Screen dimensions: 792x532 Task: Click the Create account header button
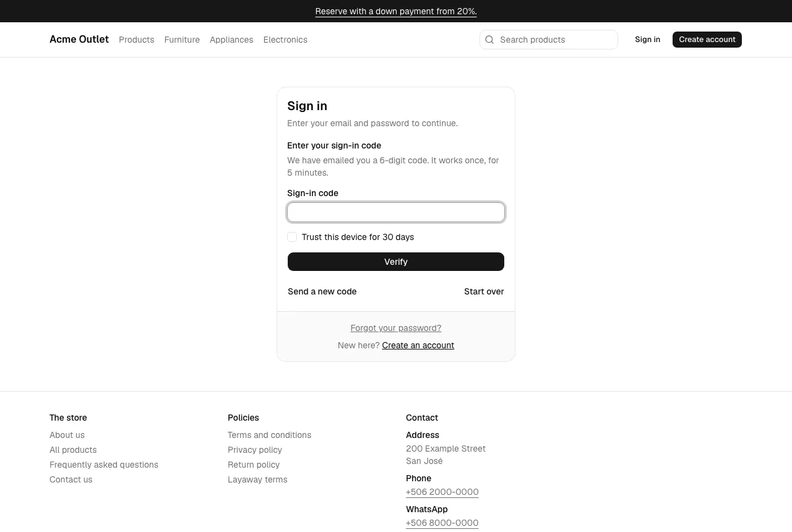707,40
